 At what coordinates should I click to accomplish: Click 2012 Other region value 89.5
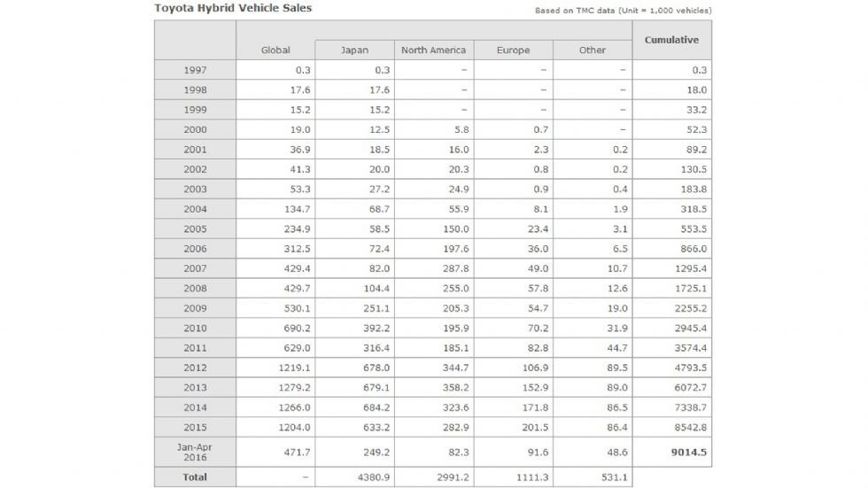[x=617, y=368]
